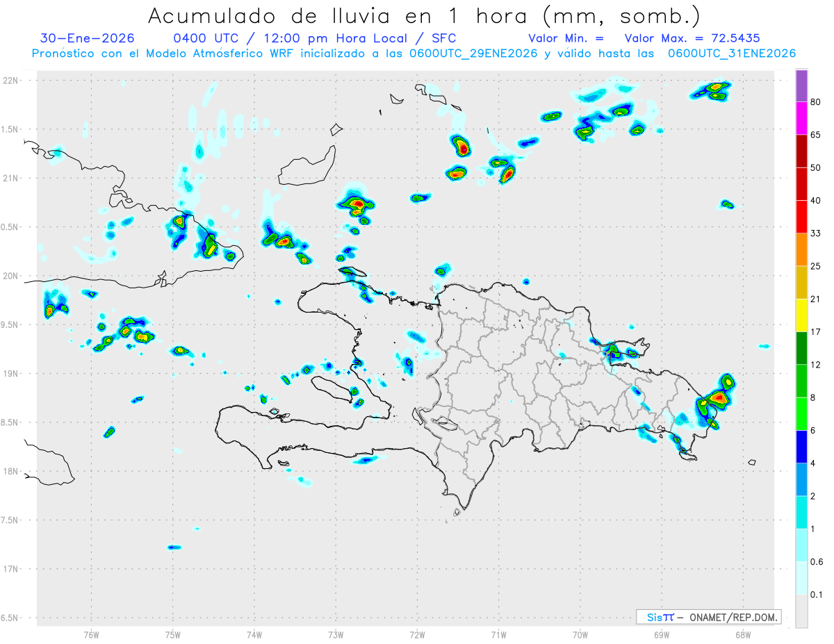Pick the cyan legend segment between 1 and 2
The image size is (834, 644).
[x=801, y=513]
